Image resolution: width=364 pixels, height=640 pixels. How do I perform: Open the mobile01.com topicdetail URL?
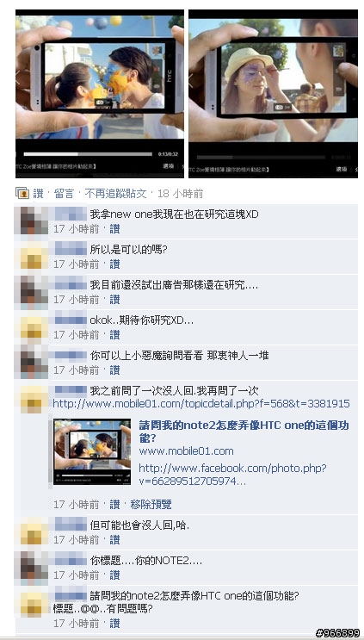(x=201, y=404)
